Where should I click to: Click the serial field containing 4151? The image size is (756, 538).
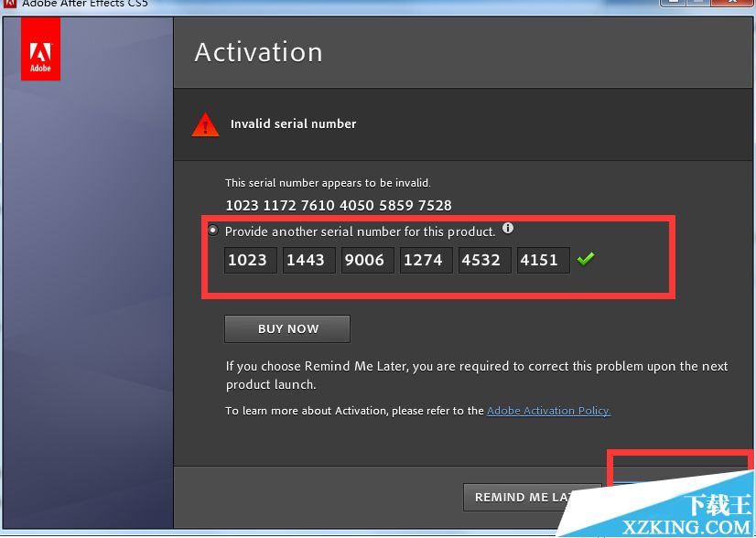pos(544,261)
